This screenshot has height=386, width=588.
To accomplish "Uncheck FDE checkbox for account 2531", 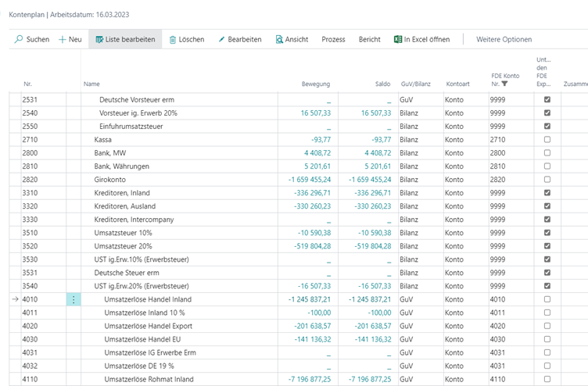I will 547,100.
